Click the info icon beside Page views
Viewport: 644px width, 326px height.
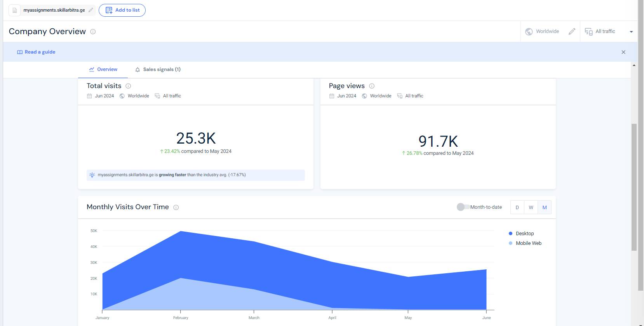372,86
